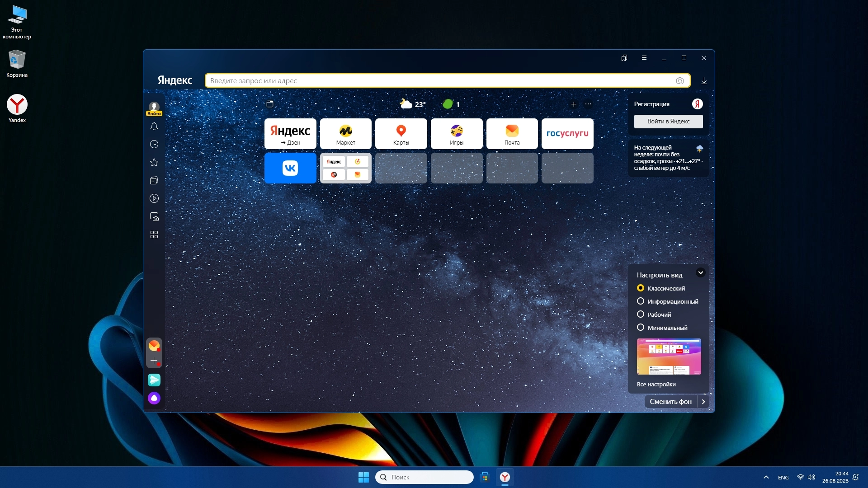Screen dimensions: 868x488
Task: Open Яндекс Маркет tile
Action: pyautogui.click(x=346, y=134)
